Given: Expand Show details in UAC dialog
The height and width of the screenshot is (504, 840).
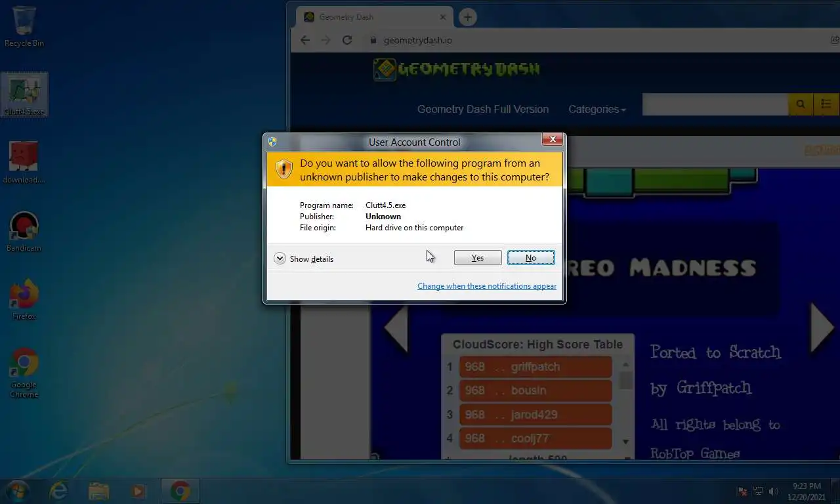Looking at the screenshot, I should click(304, 259).
